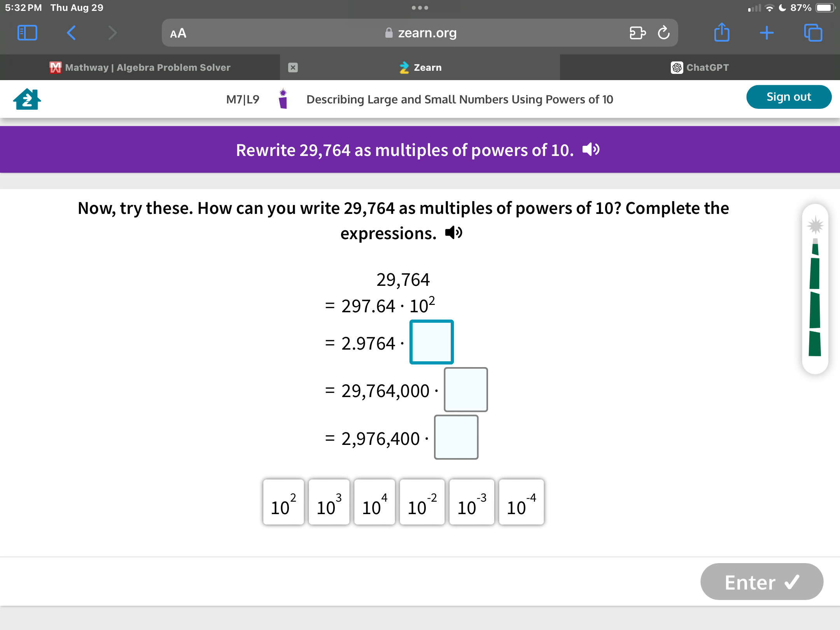Image resolution: width=840 pixels, height=630 pixels.
Task: Click the lesson title Describing Large and Small Numbers
Action: click(460, 99)
